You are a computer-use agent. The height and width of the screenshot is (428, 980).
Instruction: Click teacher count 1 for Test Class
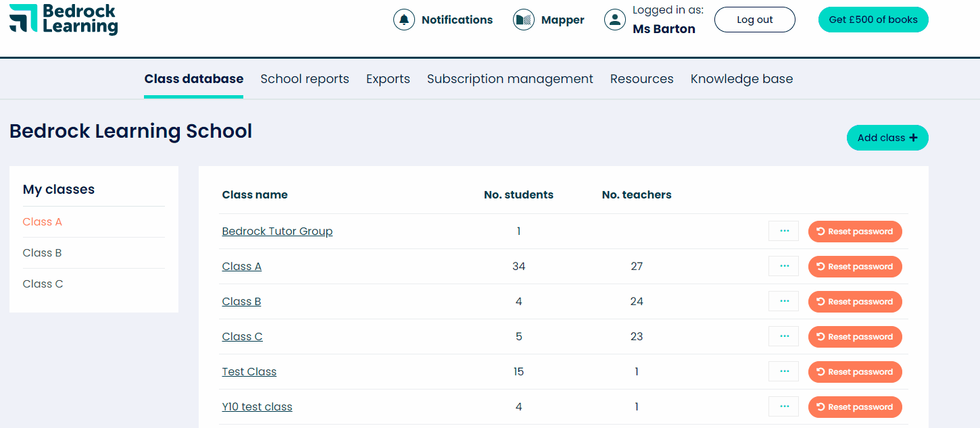637,372
